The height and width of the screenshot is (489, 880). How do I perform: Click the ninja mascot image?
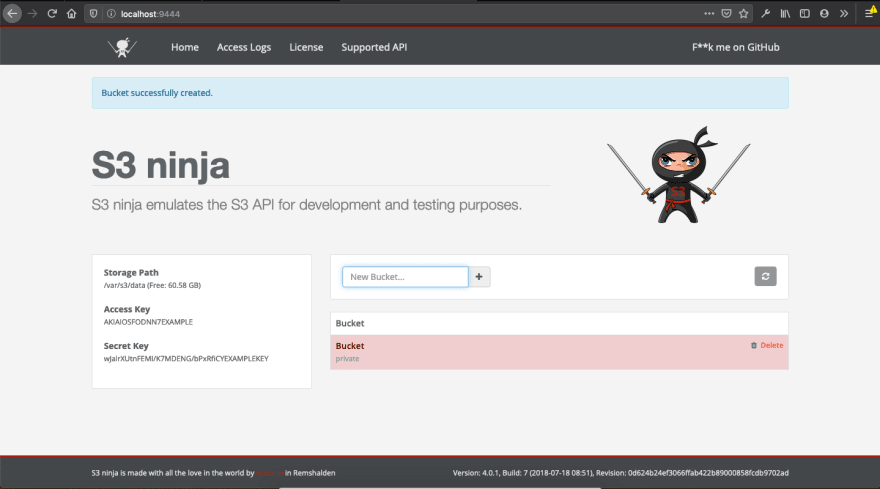click(x=679, y=175)
